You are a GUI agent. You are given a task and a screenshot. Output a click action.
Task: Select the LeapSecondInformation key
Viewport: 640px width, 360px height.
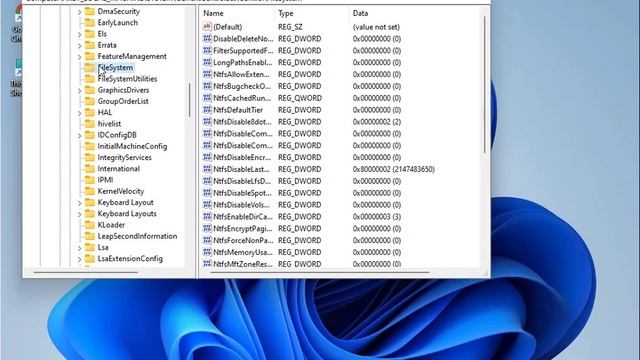click(137, 236)
